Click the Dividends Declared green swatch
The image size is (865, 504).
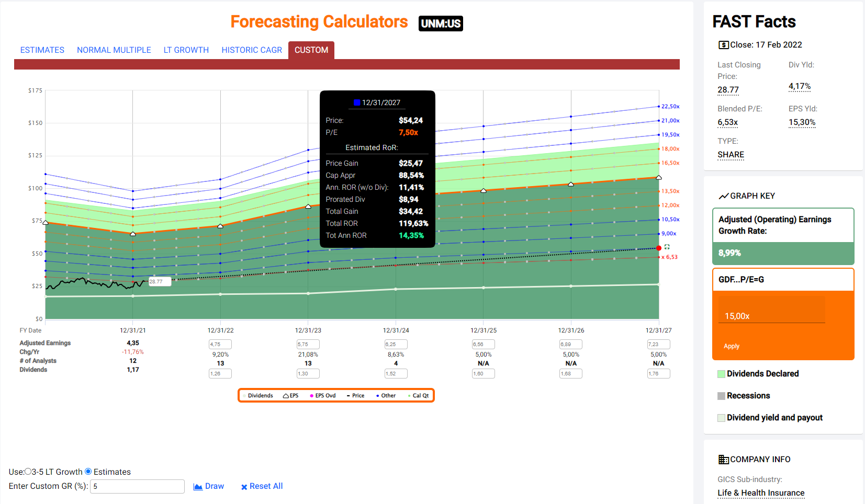point(722,374)
